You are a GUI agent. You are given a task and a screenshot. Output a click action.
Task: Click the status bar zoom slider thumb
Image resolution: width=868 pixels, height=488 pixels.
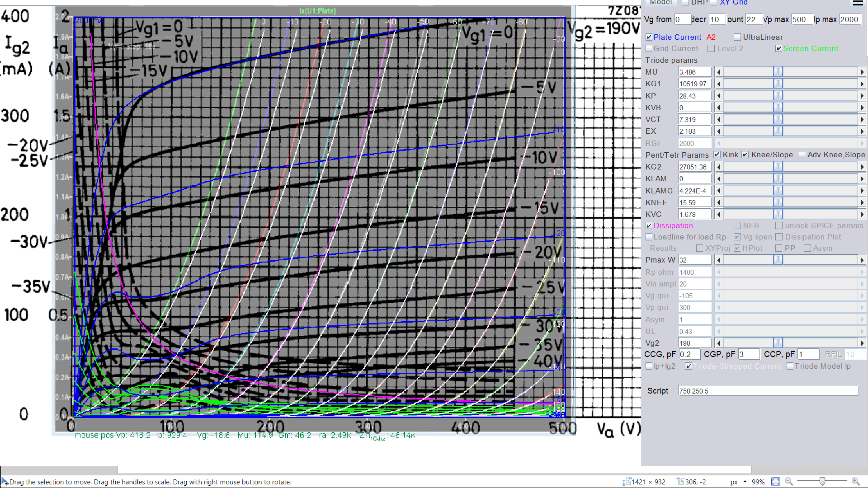pyautogui.click(x=822, y=482)
